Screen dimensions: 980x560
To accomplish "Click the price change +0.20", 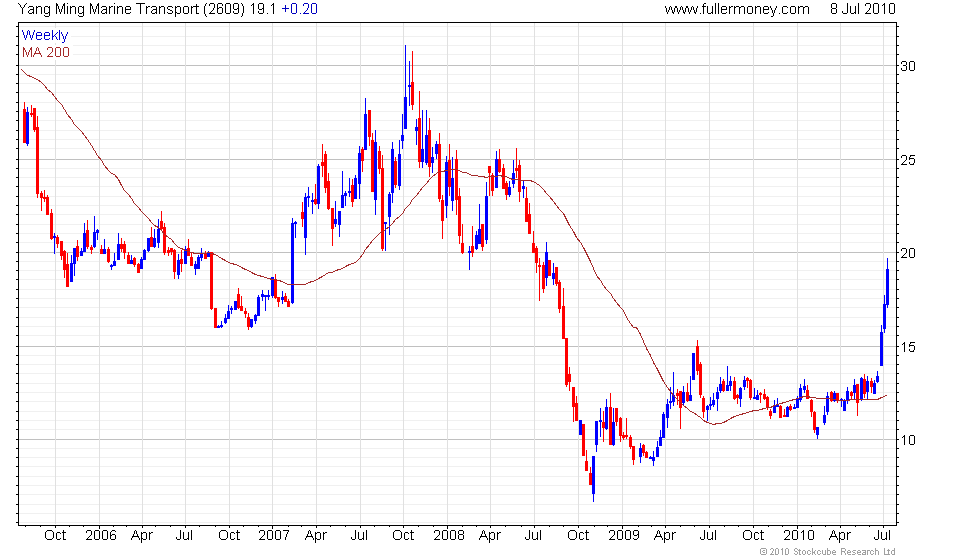I will click(299, 9).
